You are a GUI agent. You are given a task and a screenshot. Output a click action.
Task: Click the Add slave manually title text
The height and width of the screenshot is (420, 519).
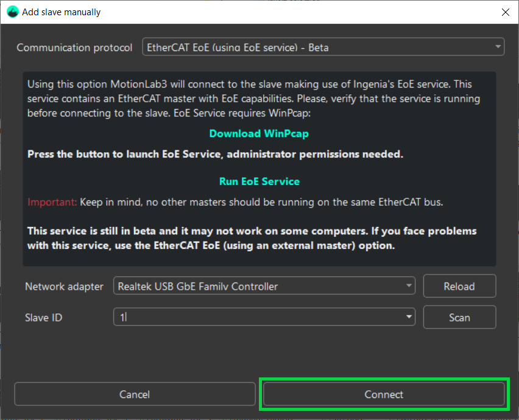click(x=62, y=12)
